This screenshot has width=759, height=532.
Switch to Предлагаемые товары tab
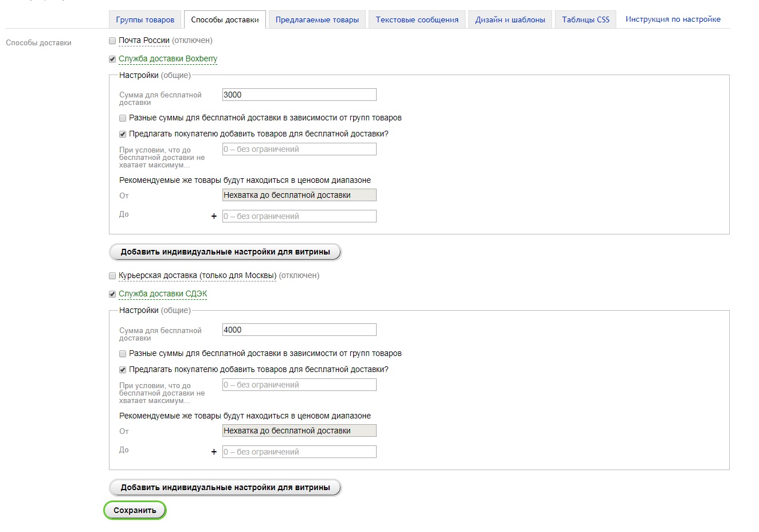(317, 19)
